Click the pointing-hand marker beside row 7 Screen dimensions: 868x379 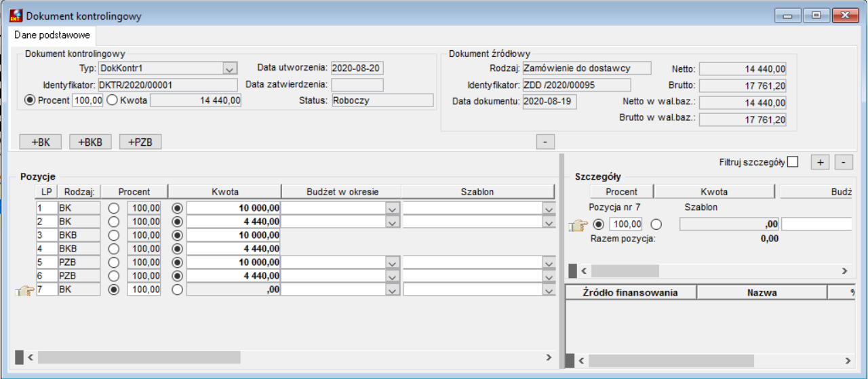24,291
